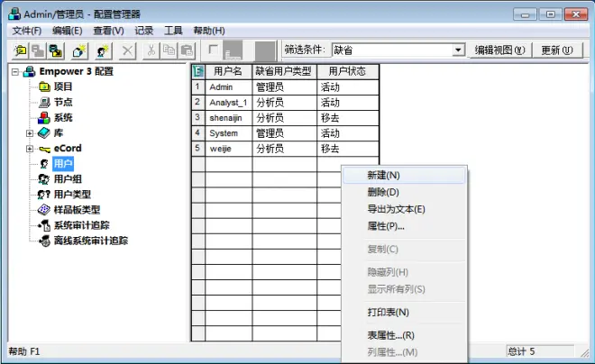Choose 新建(N) in context menu
Screen dimensions: 595x364
click(x=404, y=176)
